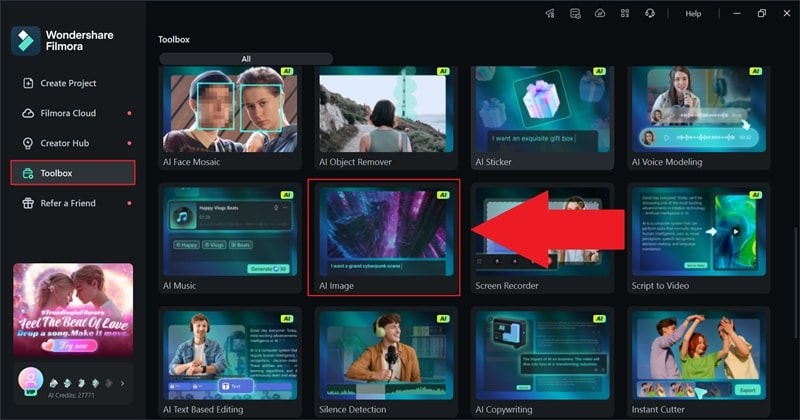
Task: Open the Script to Video tool
Action: click(x=698, y=238)
